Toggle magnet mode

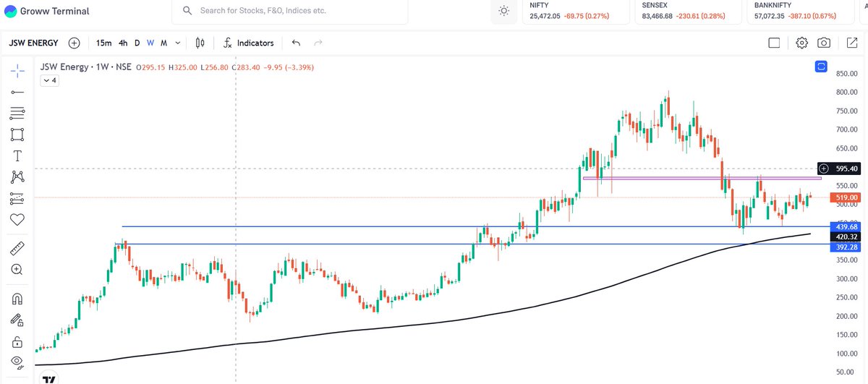[x=17, y=299]
